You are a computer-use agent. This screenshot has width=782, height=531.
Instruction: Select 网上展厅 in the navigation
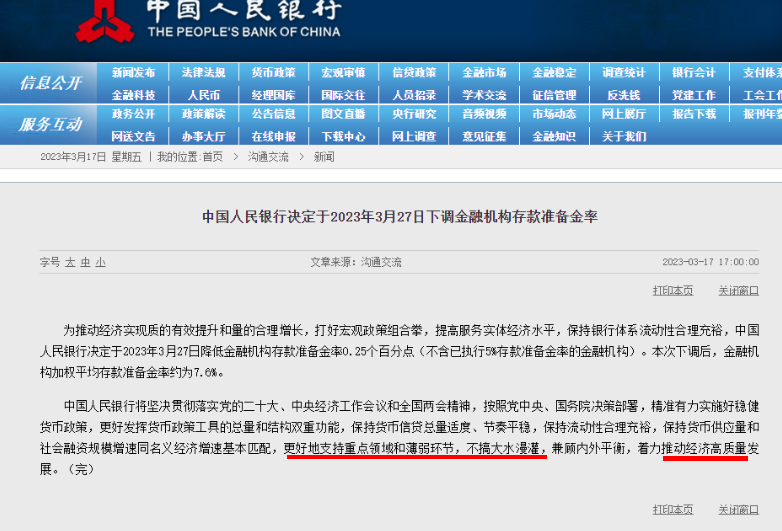(x=624, y=114)
